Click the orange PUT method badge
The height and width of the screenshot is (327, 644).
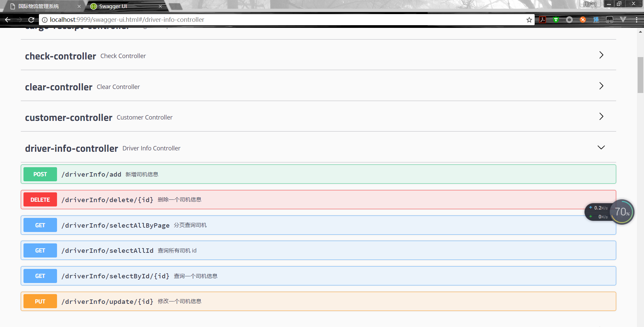[40, 301]
